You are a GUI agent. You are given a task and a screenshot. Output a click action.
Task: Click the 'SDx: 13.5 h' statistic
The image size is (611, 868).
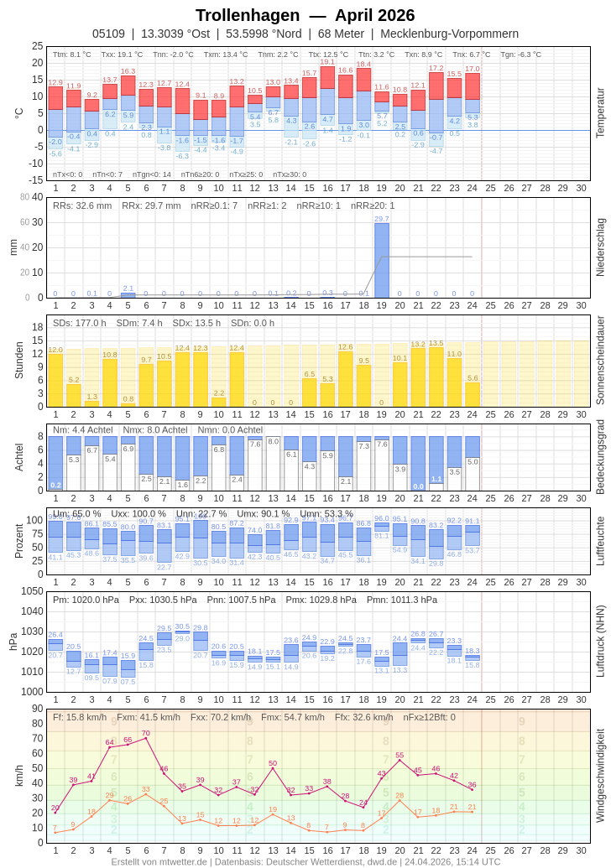[x=196, y=323]
